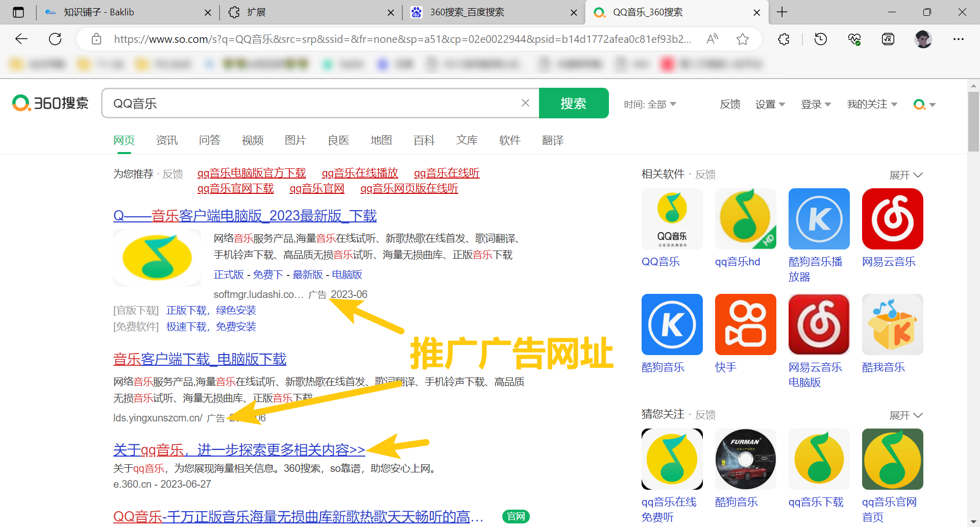Close the 知识铺子 - Baklib tab
This screenshot has width=980, height=527.
coord(208,12)
